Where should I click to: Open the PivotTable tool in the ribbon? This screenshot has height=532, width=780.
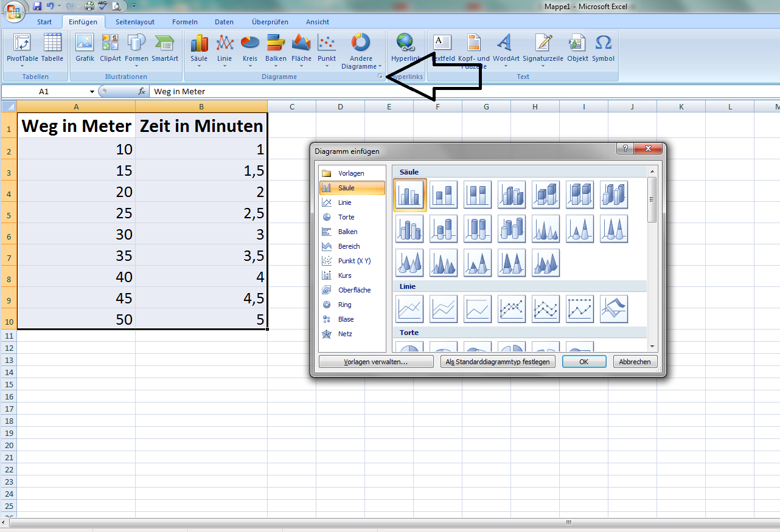pos(22,49)
